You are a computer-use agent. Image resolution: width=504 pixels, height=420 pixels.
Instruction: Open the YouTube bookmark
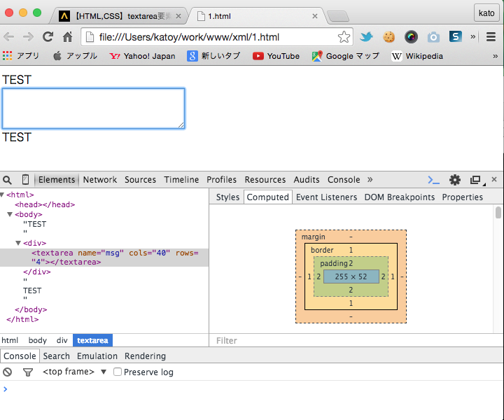[x=276, y=56]
